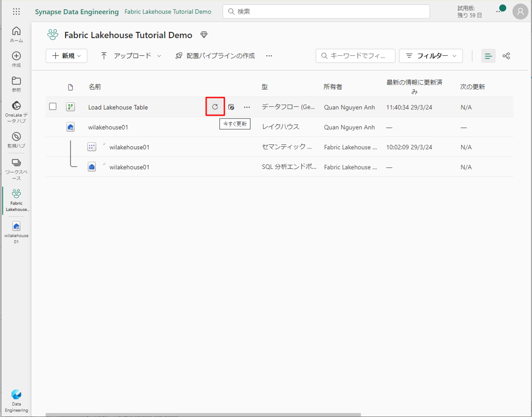Click the file type column header icon
The height and width of the screenshot is (417, 532).
point(70,87)
